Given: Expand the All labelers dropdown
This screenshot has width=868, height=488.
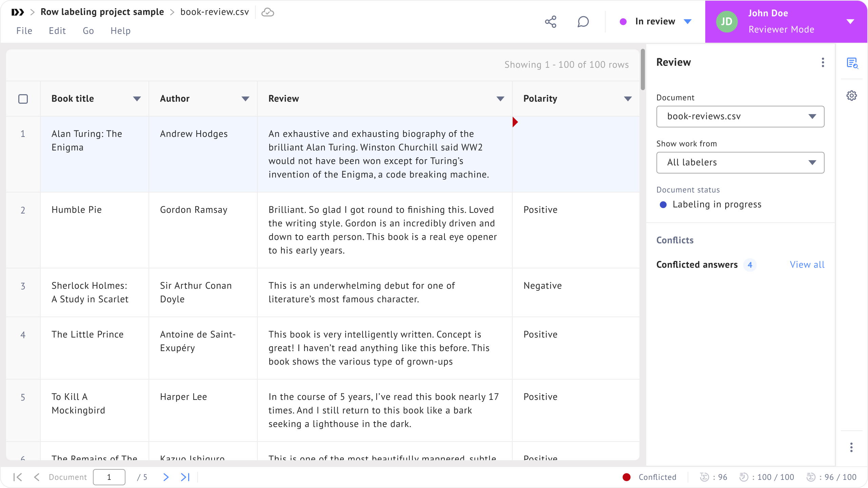Looking at the screenshot, I should pyautogui.click(x=740, y=163).
